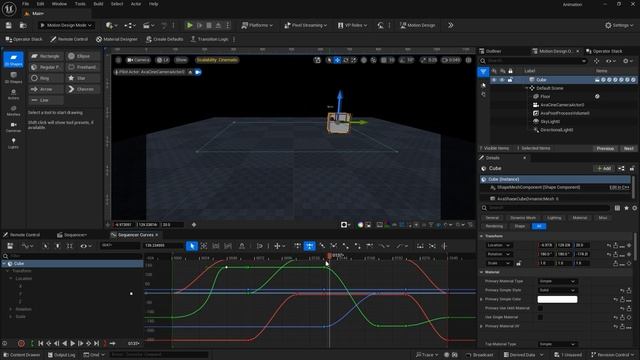This screenshot has height=360, width=640.
Task: Open the Pixel Streaming dropdown
Action: 306,25
